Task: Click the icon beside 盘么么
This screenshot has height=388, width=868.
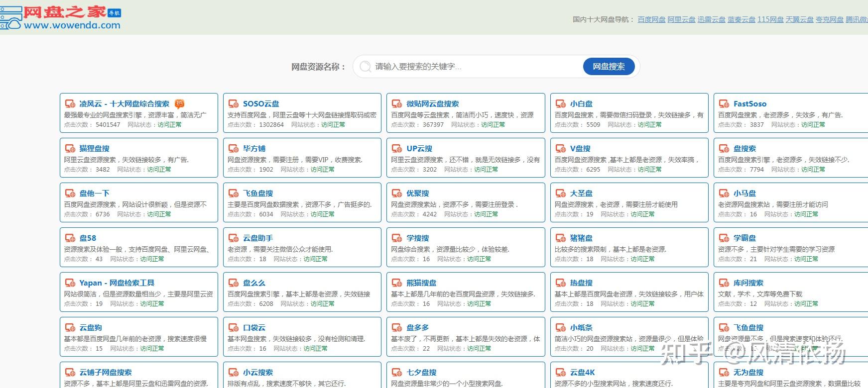Action: click(234, 283)
